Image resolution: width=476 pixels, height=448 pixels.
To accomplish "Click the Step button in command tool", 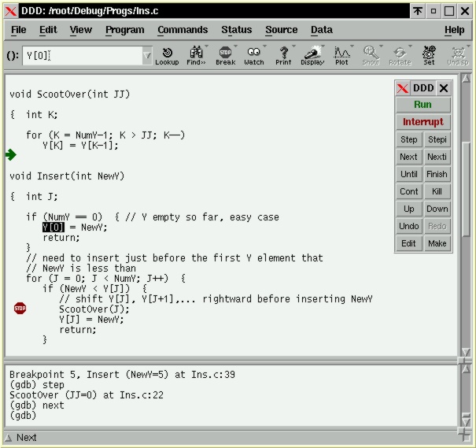I will (409, 139).
